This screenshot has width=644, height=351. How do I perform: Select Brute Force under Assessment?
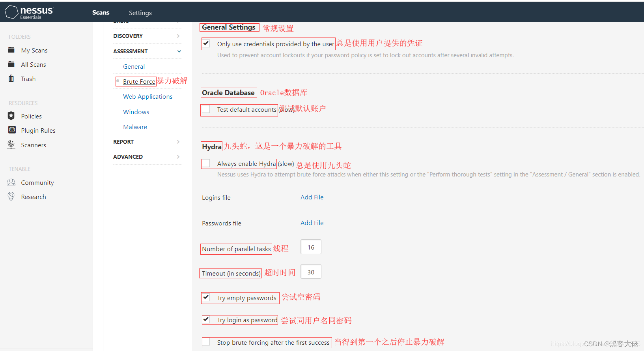[139, 81]
